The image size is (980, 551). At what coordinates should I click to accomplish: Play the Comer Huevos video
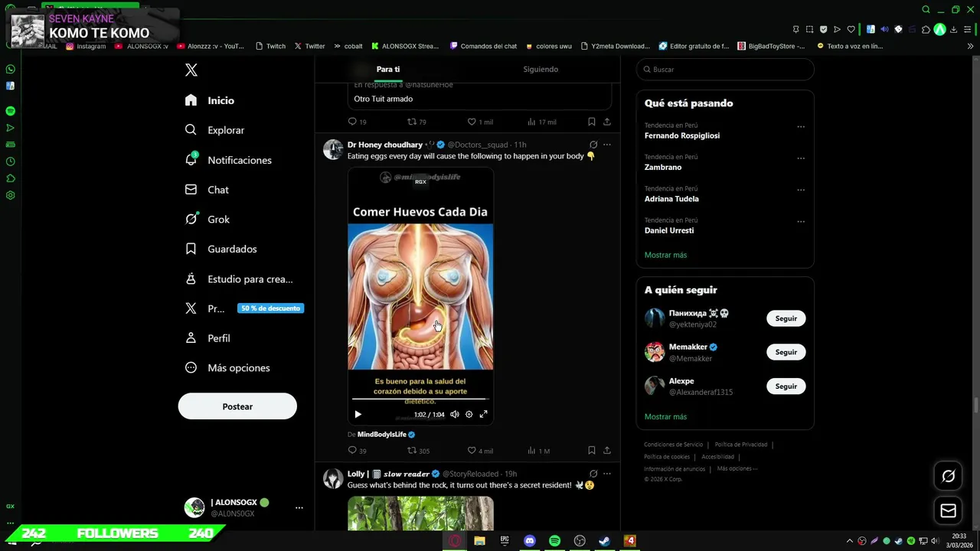358,414
